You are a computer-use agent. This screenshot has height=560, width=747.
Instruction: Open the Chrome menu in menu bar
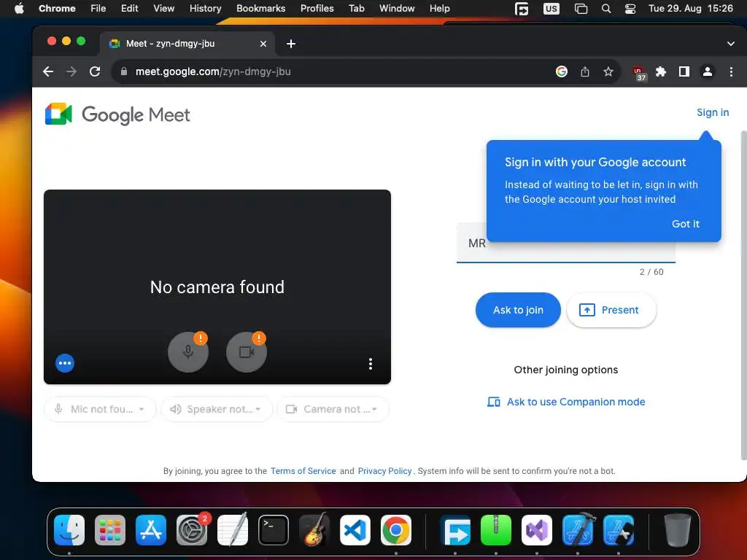pos(57,8)
